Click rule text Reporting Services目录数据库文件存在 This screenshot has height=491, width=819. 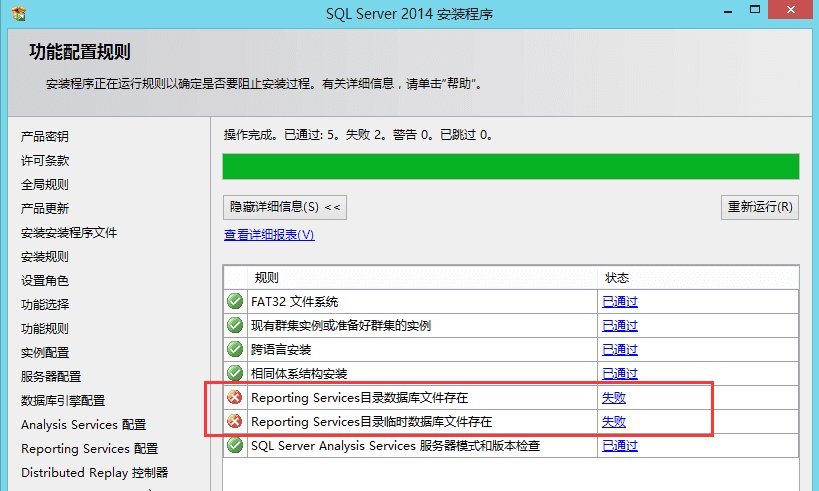point(359,398)
